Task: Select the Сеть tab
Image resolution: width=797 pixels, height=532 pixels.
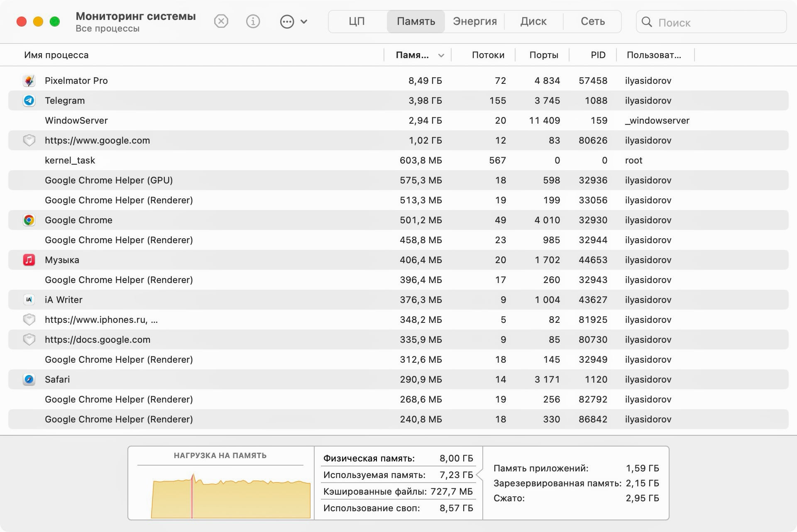Action: (x=592, y=22)
